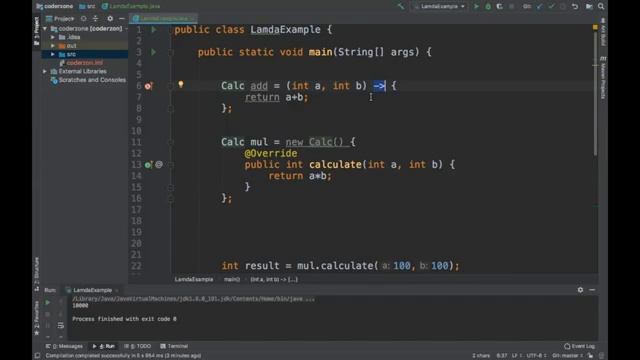Open Run panel gear settings
Viewport: 640px width, 360px height.
point(580,290)
